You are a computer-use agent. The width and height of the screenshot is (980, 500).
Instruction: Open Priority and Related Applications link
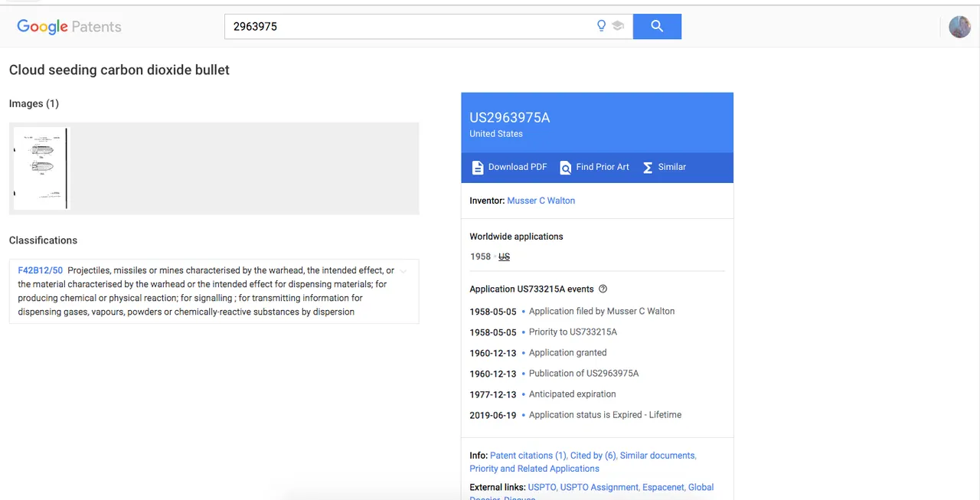[534, 469]
